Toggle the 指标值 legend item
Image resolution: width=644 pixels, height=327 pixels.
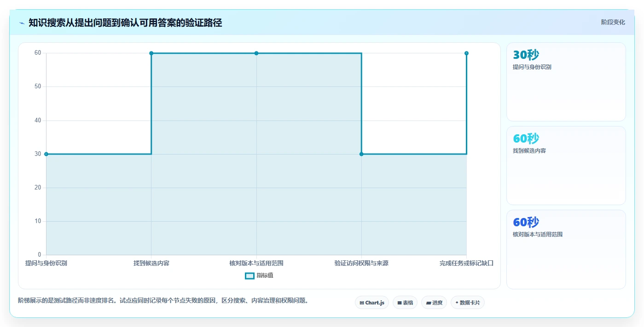(259, 275)
